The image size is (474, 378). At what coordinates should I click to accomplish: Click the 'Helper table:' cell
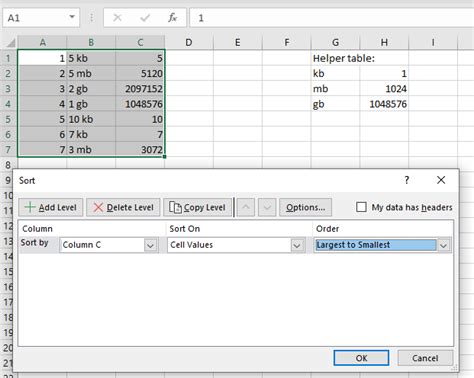coord(335,58)
